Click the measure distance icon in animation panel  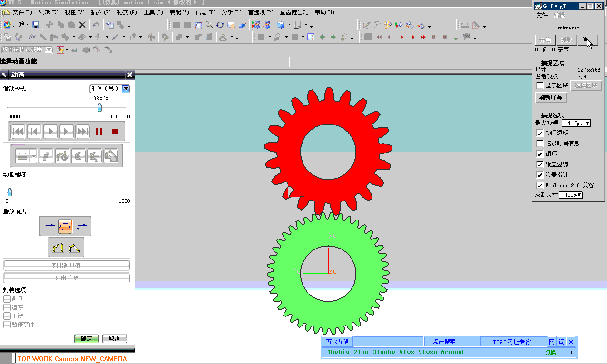[x=22, y=156]
